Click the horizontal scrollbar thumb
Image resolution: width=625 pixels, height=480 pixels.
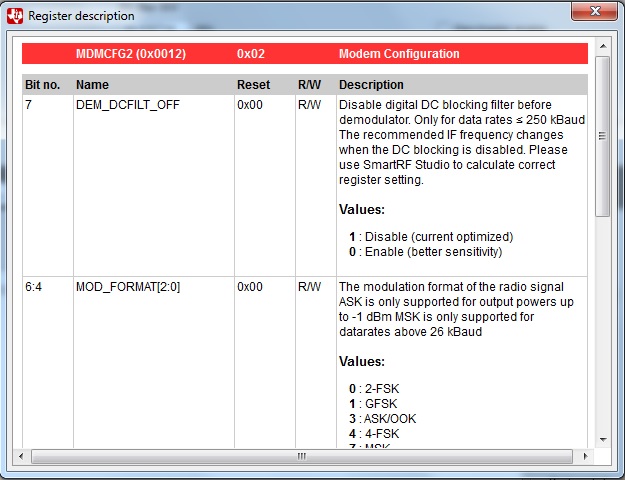pyautogui.click(x=302, y=456)
